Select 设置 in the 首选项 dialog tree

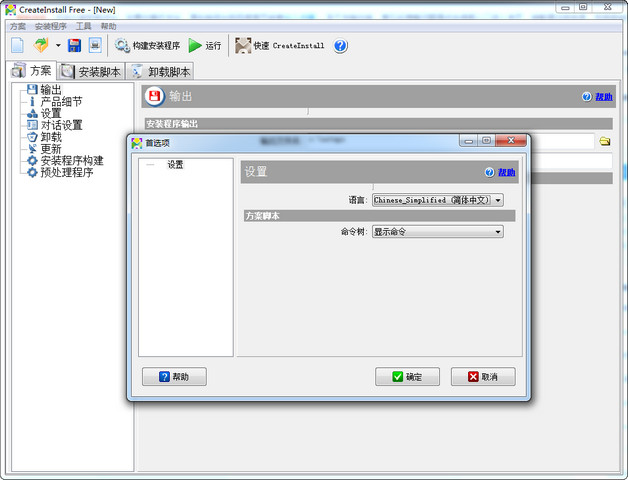pos(175,165)
